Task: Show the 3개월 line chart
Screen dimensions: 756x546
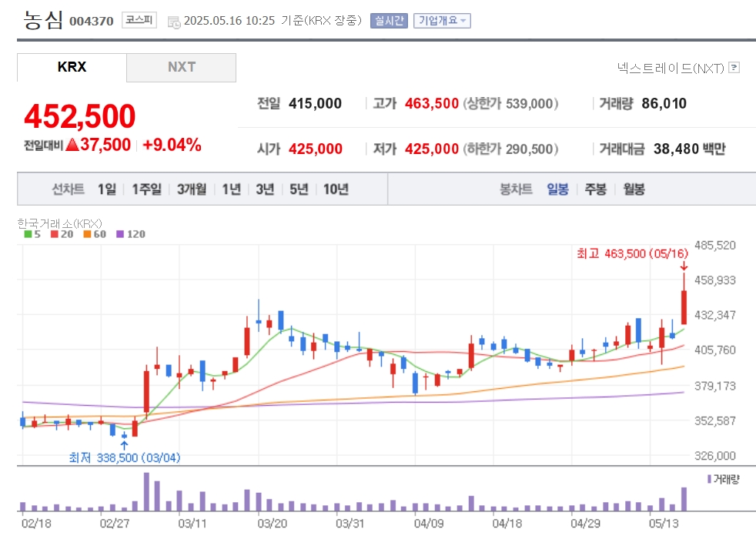Action: pyautogui.click(x=192, y=189)
